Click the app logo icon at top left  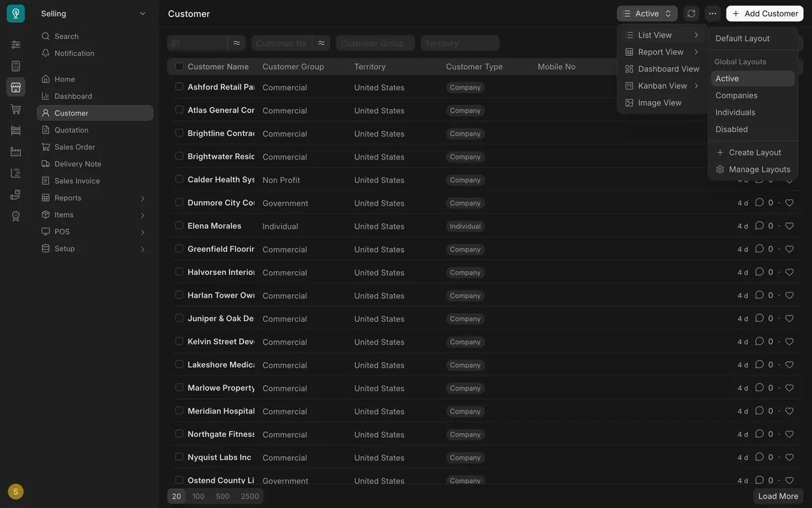click(16, 13)
